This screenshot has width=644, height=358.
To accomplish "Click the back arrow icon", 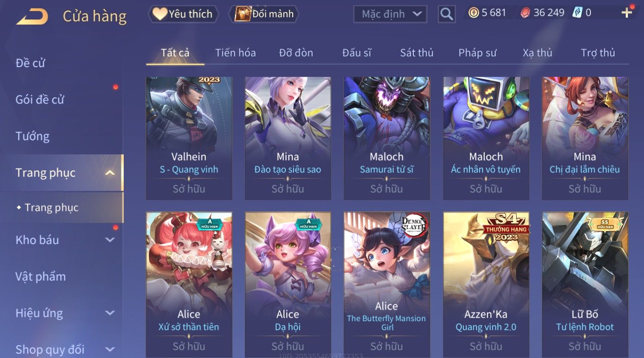I will pyautogui.click(x=32, y=17).
